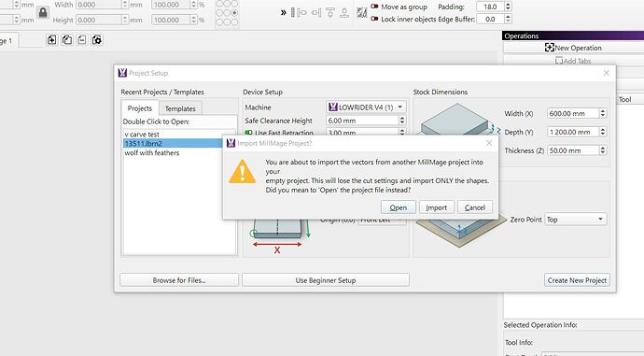Viewport: 644px width, 356px height.
Task: Select 'wolf with feathers' in project list
Action: [x=152, y=153]
